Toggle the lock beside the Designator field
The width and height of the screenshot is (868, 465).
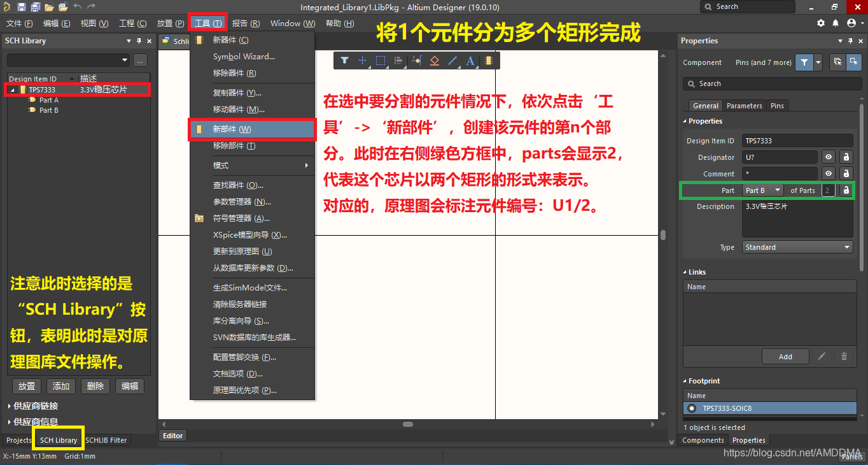pos(846,157)
